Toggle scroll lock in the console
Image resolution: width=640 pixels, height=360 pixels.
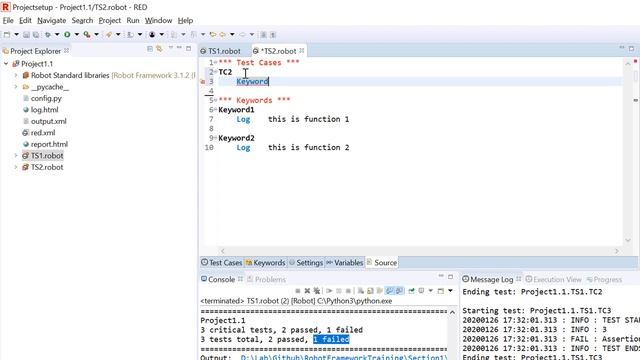(x=370, y=291)
